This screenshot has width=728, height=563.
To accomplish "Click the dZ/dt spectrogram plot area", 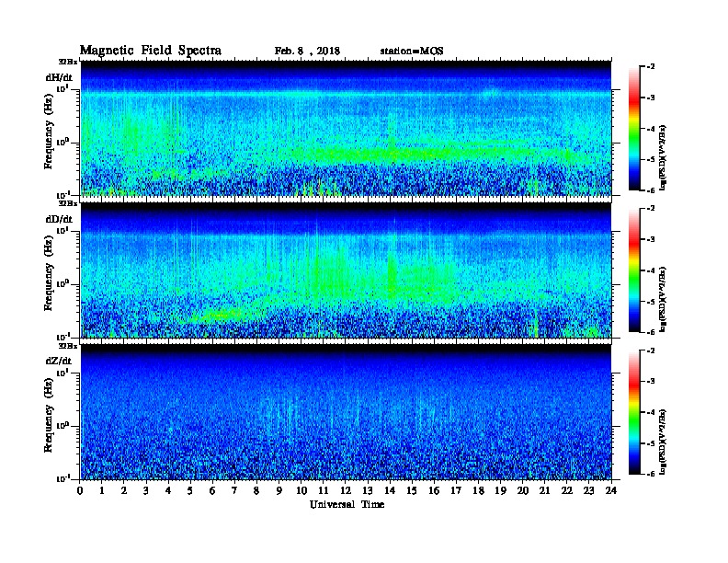I will (x=346, y=412).
